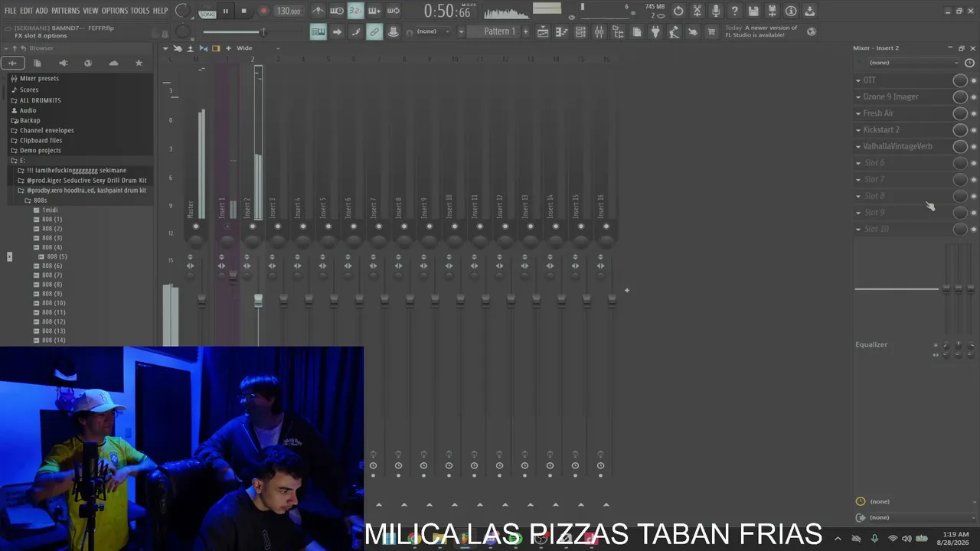Open the TOOLS menu
This screenshot has width=980, height=551.
[x=140, y=11]
